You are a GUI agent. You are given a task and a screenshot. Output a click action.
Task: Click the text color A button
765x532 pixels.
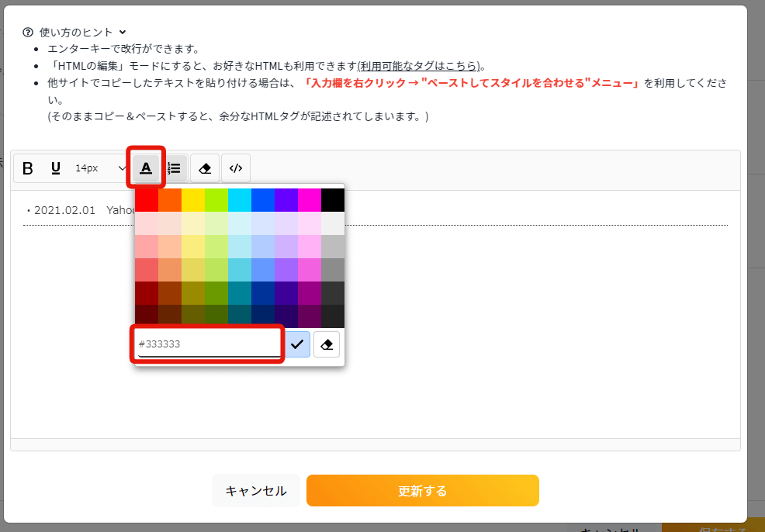tap(145, 168)
